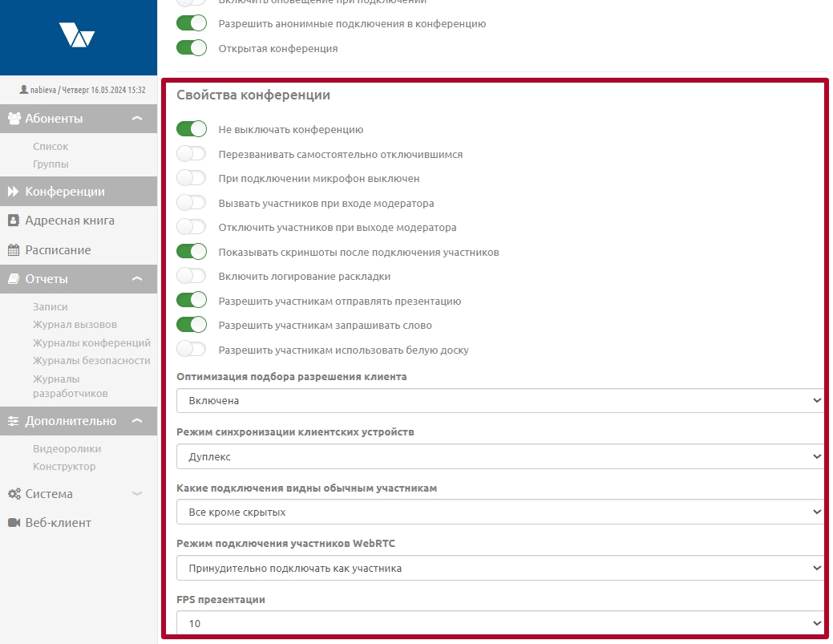Collapse the Дополнительно sidebar section
Viewport: 833px width, 644px height.
[137, 421]
